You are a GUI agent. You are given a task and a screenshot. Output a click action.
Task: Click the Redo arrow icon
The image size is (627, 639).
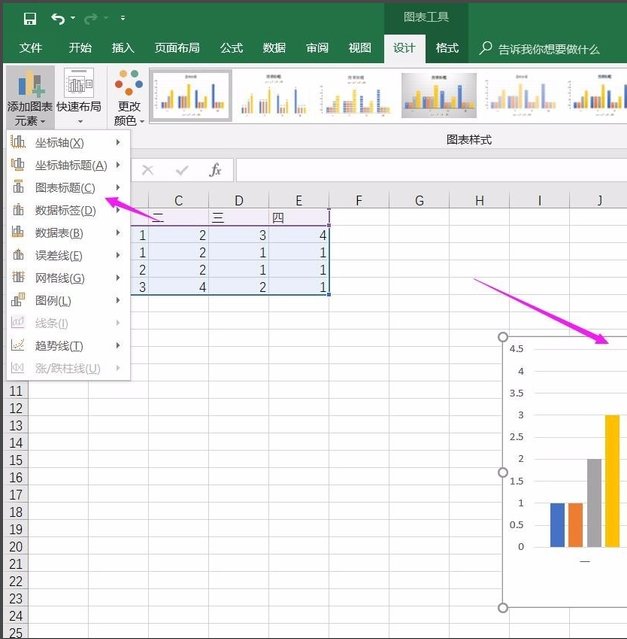(x=90, y=18)
